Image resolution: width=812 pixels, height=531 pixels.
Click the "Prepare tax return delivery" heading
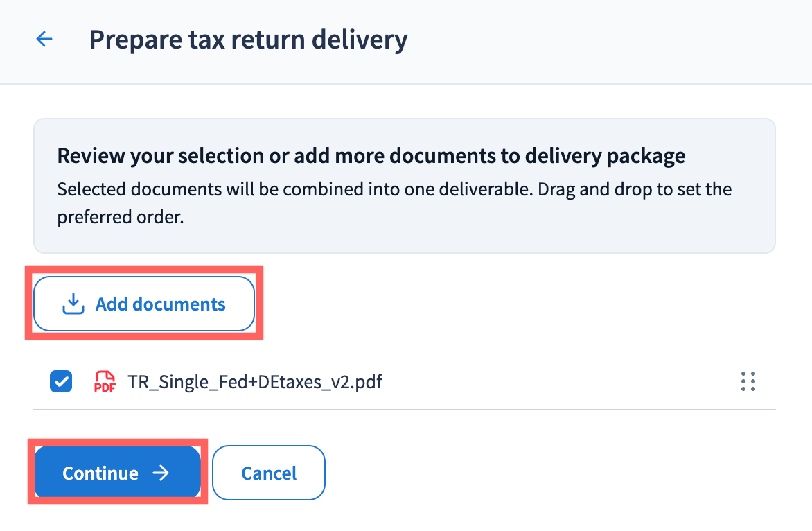tap(248, 40)
